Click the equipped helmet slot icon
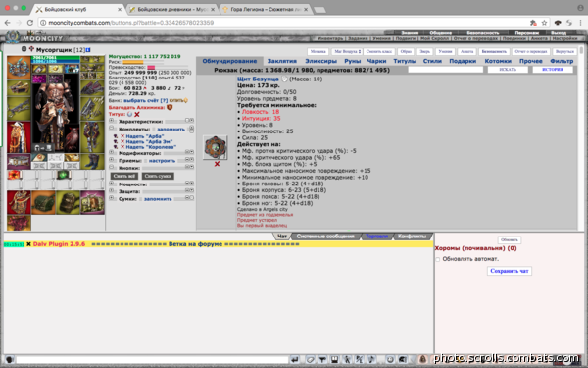 click(x=19, y=67)
